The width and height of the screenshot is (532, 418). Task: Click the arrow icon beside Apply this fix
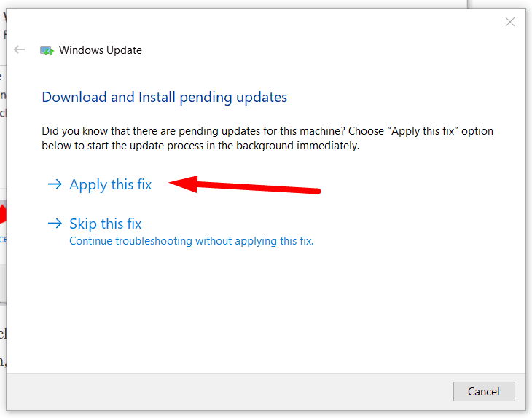click(x=55, y=184)
